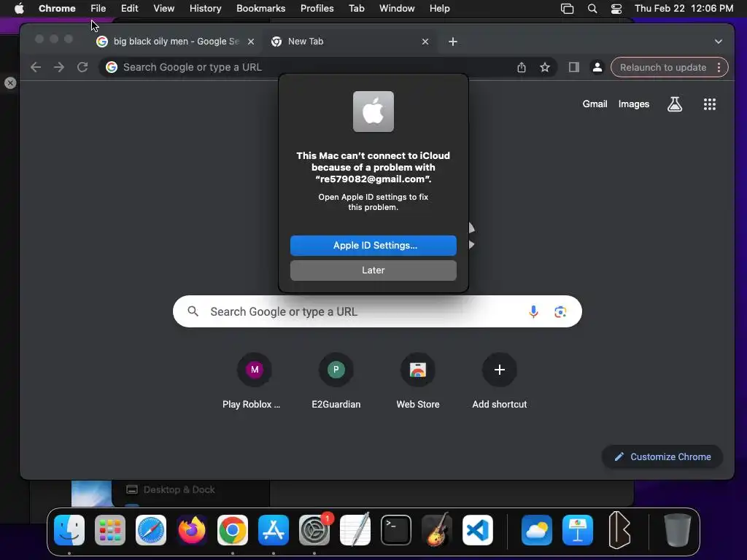The width and height of the screenshot is (747, 560).
Task: Open the Gmail link
Action: [x=595, y=104]
